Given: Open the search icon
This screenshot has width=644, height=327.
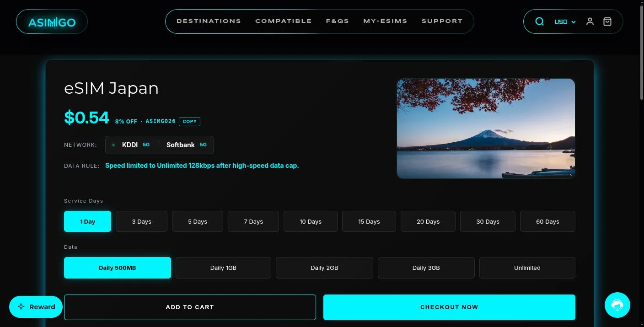Looking at the screenshot, I should click(x=540, y=21).
